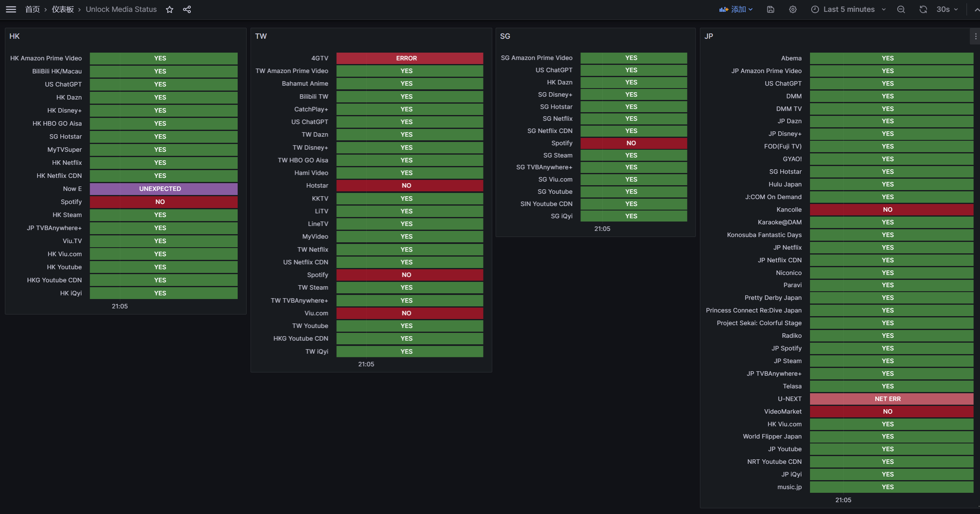Open dashboard settings gear
This screenshot has width=980, height=514.
click(x=792, y=9)
